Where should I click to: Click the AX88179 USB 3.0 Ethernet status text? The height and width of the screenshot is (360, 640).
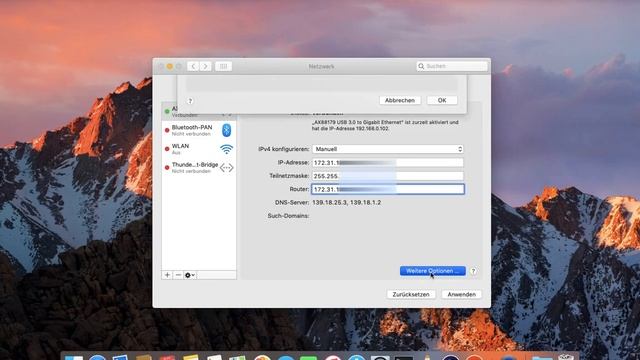point(385,125)
